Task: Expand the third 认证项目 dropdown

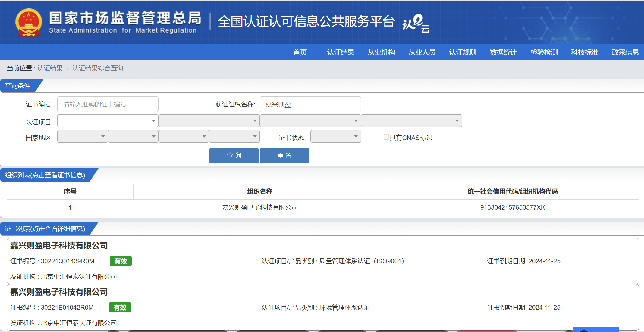Action: tap(310, 121)
